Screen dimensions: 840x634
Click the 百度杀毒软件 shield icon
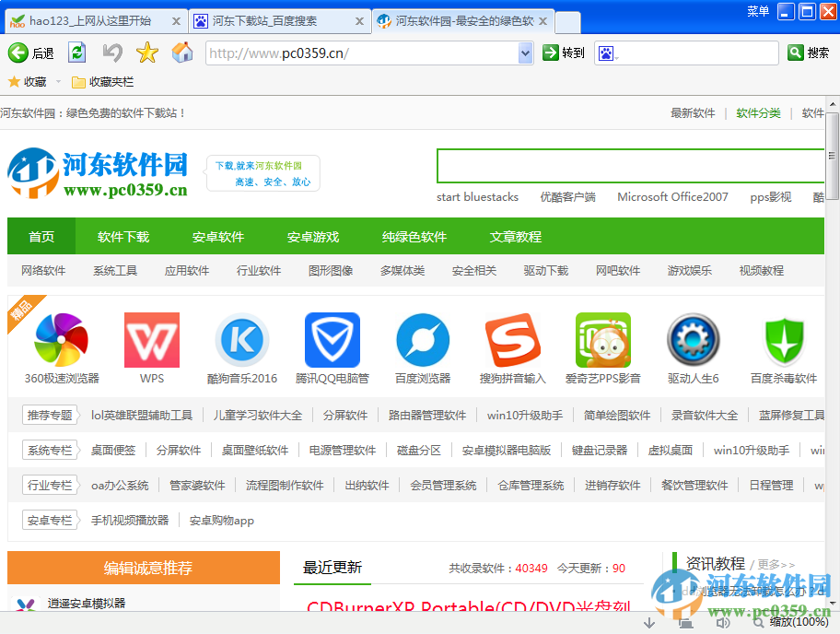pos(783,341)
